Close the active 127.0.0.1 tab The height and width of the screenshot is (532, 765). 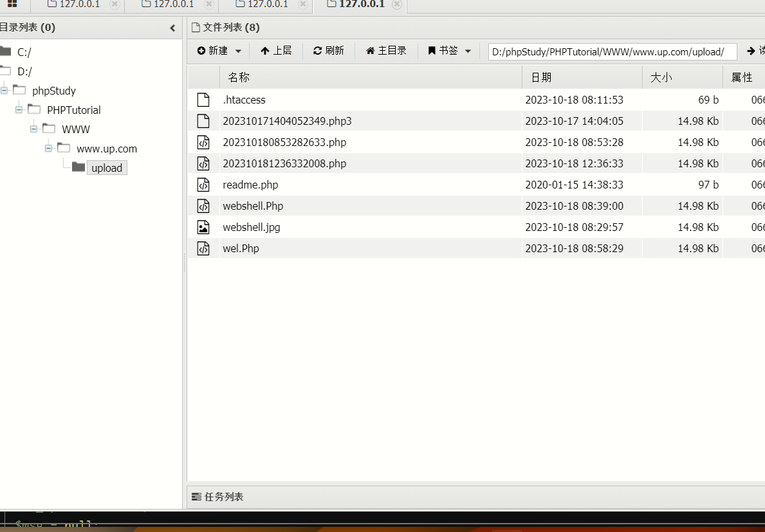pos(397,5)
